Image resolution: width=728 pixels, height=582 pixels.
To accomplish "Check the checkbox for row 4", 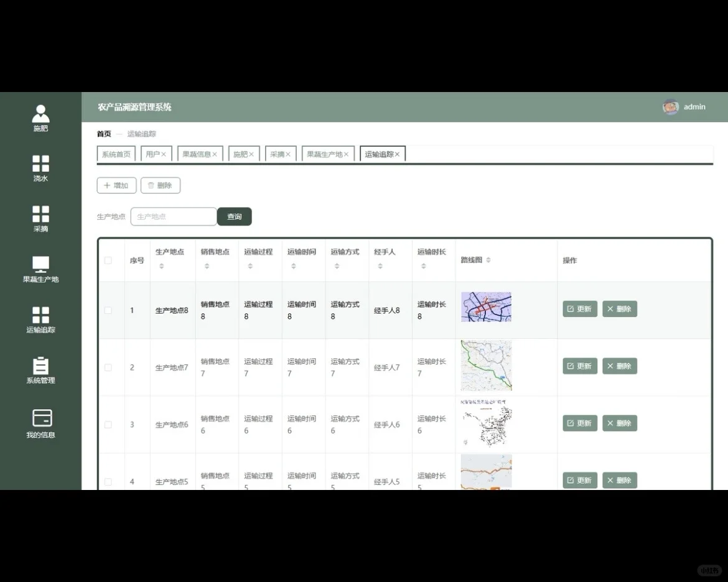I will (x=108, y=481).
